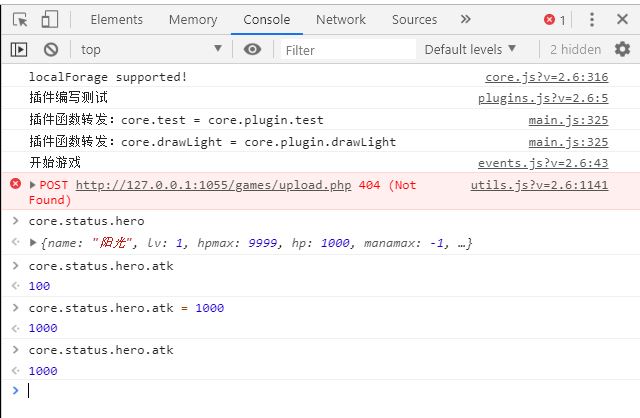Open the Memory tab
Screen dimensions: 640x418
pyautogui.click(x=193, y=19)
